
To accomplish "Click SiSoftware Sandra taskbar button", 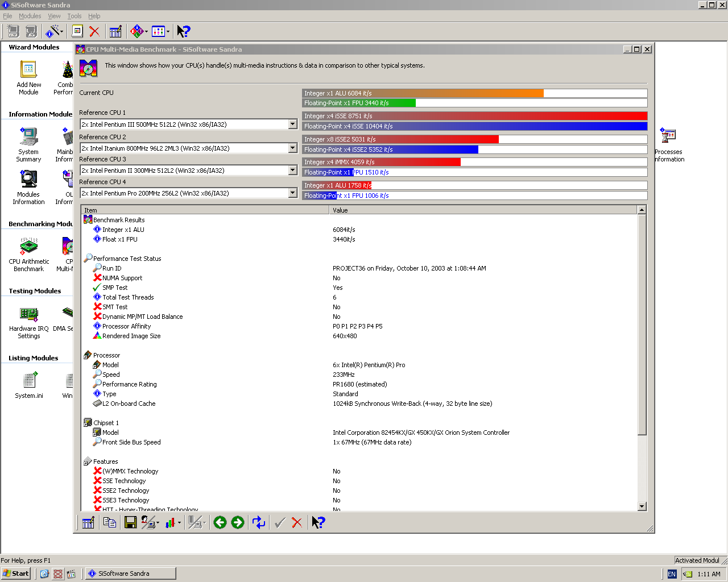I will (x=130, y=573).
